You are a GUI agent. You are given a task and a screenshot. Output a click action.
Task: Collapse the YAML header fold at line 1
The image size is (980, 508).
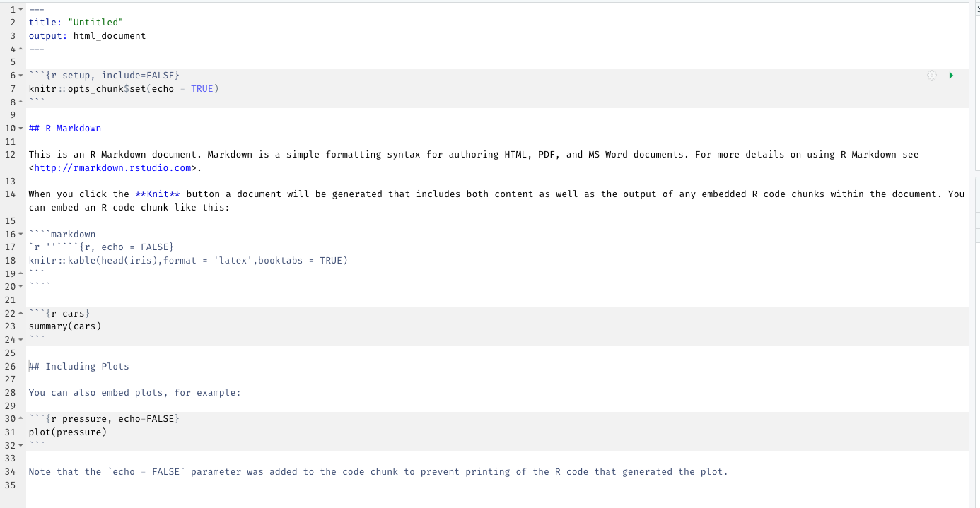point(20,8)
